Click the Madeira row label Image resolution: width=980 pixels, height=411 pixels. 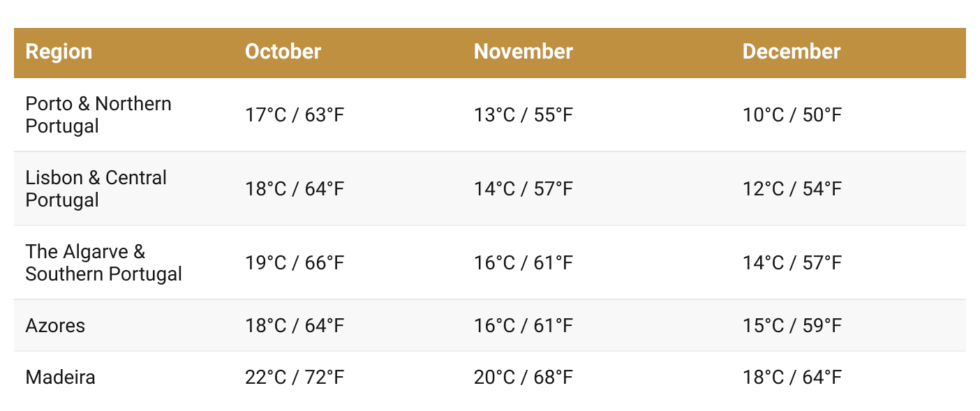[60, 378]
